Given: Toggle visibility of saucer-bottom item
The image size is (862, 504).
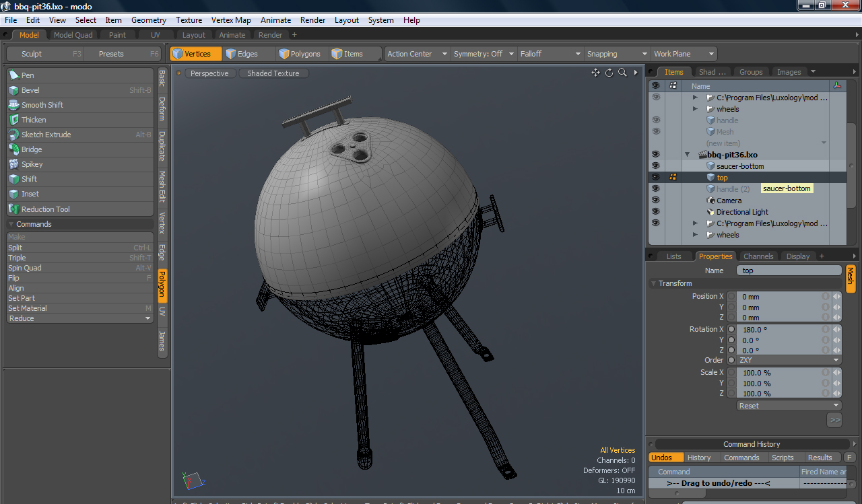Looking at the screenshot, I should 656,166.
